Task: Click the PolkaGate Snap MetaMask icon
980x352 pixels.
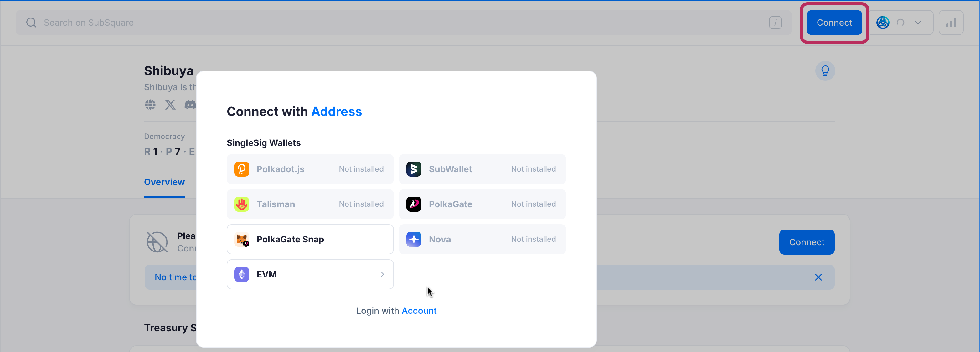Action: pos(241,239)
